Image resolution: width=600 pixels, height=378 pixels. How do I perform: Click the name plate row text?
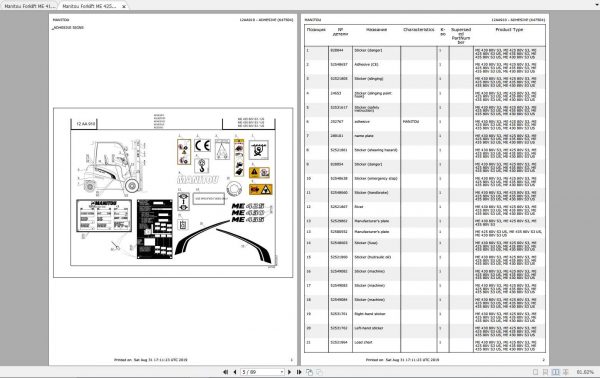click(364, 135)
